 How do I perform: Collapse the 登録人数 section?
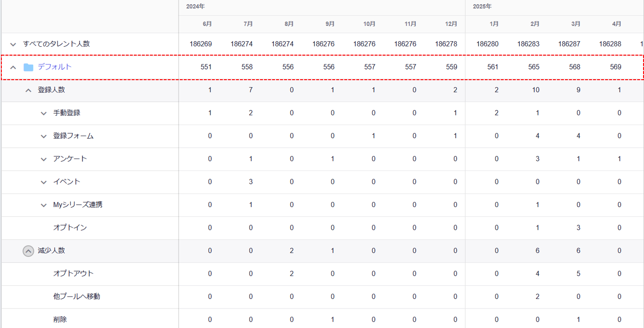pyautogui.click(x=28, y=90)
